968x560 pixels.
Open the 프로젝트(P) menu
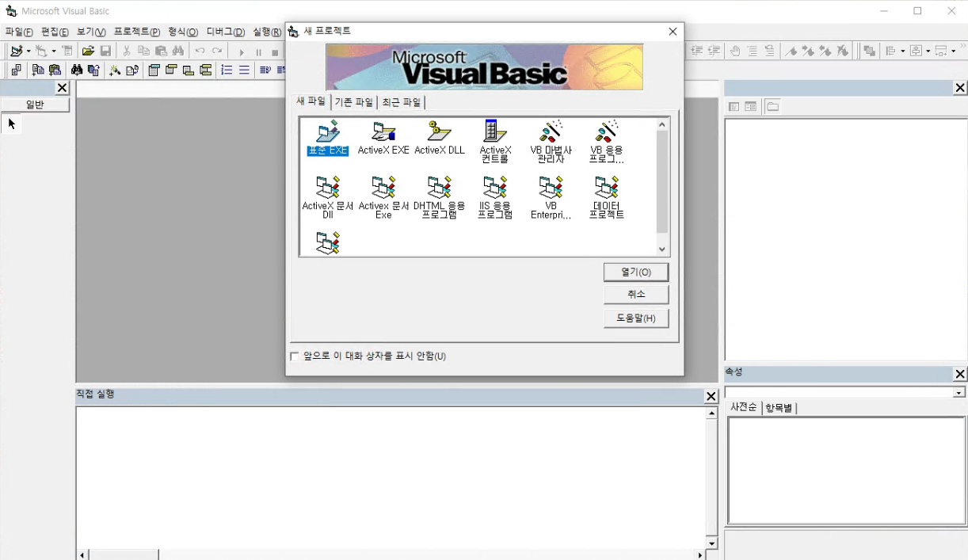point(137,32)
